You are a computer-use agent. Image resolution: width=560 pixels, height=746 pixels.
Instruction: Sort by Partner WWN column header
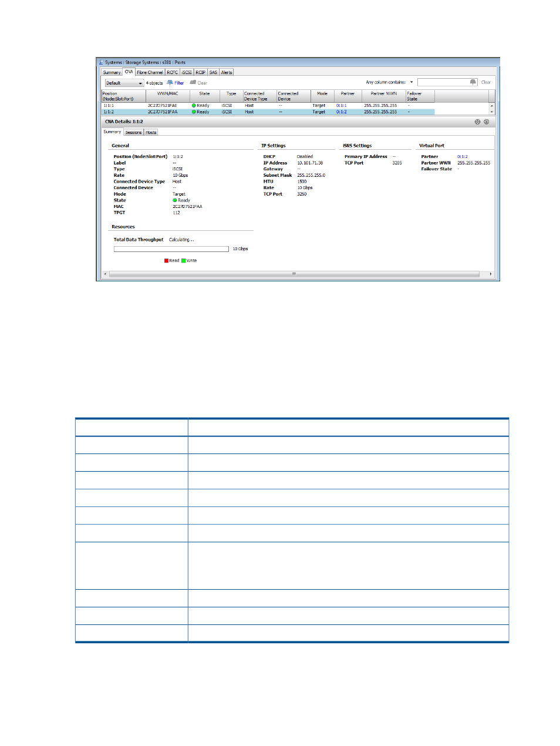[384, 96]
